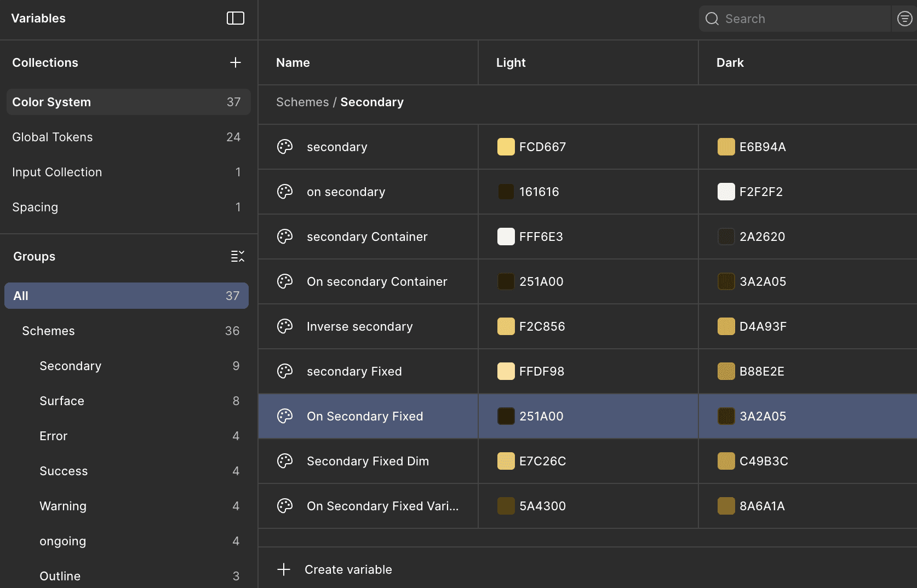Open the FCD667 light color swatch

pos(506,147)
